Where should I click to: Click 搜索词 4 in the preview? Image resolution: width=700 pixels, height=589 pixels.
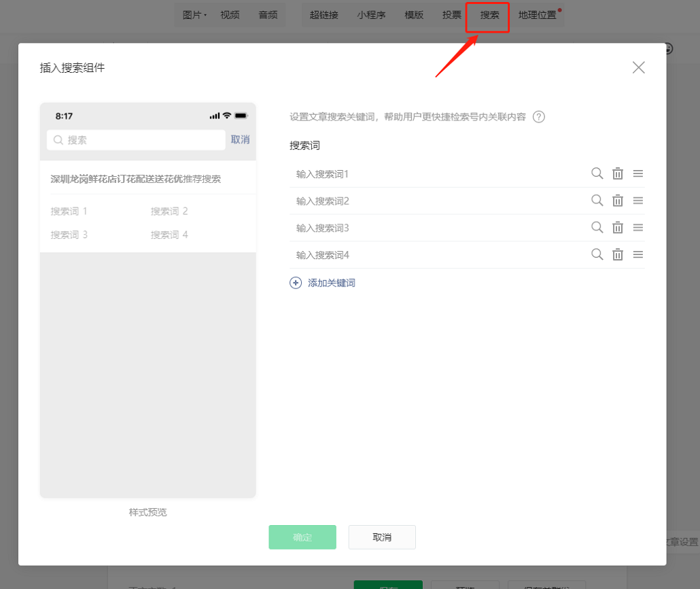pyautogui.click(x=169, y=235)
